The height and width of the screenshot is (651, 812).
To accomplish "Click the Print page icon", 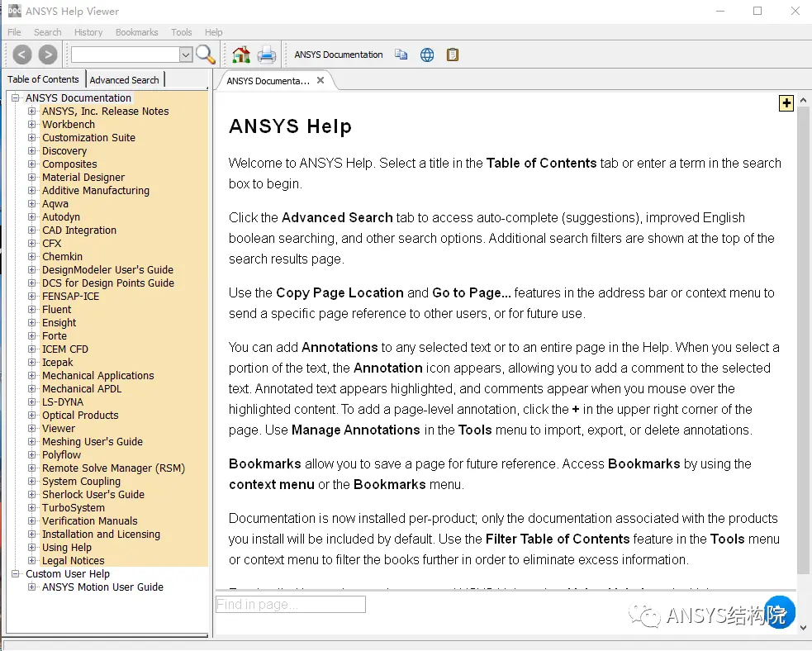I will (267, 55).
